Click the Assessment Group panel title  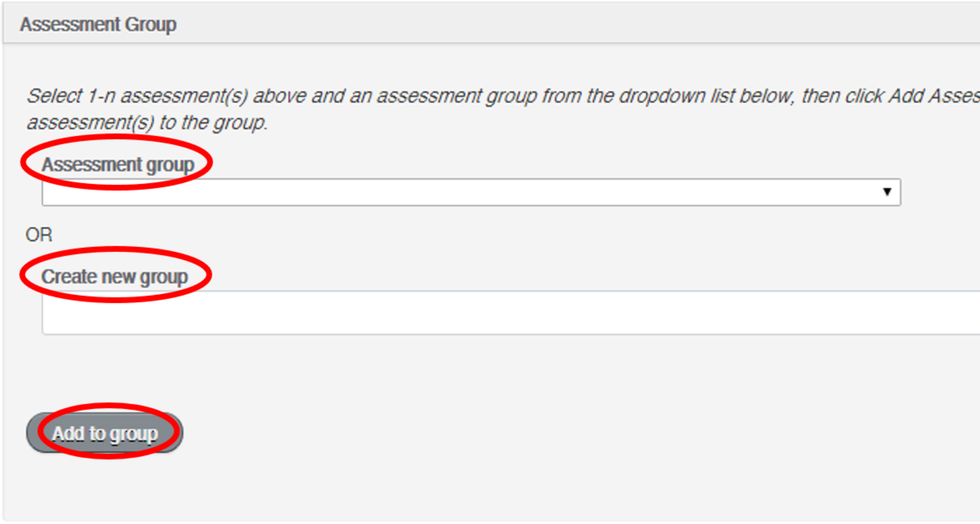[98, 24]
